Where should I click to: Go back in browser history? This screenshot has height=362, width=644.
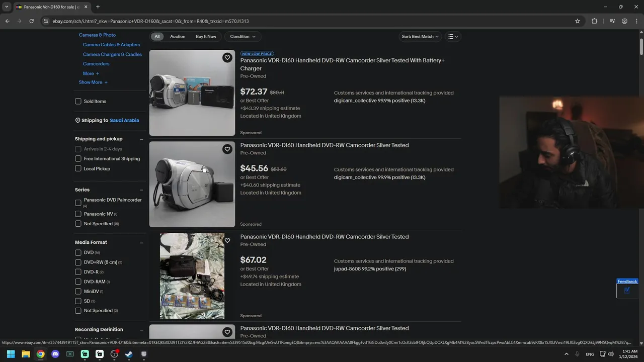click(x=7, y=21)
